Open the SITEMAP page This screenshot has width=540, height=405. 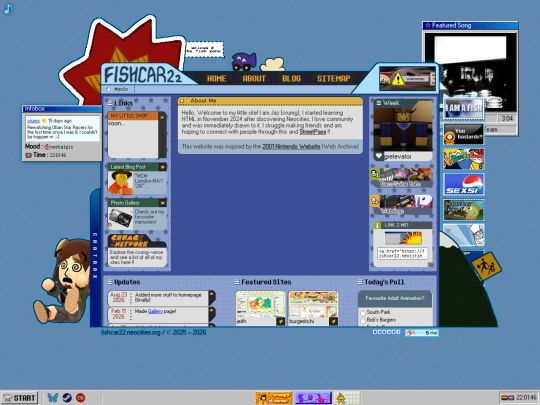[x=333, y=79]
